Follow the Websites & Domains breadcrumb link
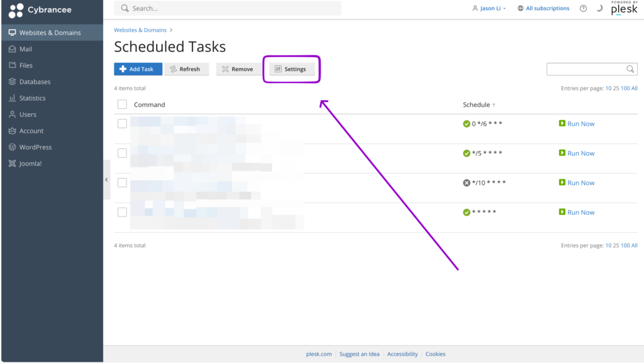 point(140,30)
